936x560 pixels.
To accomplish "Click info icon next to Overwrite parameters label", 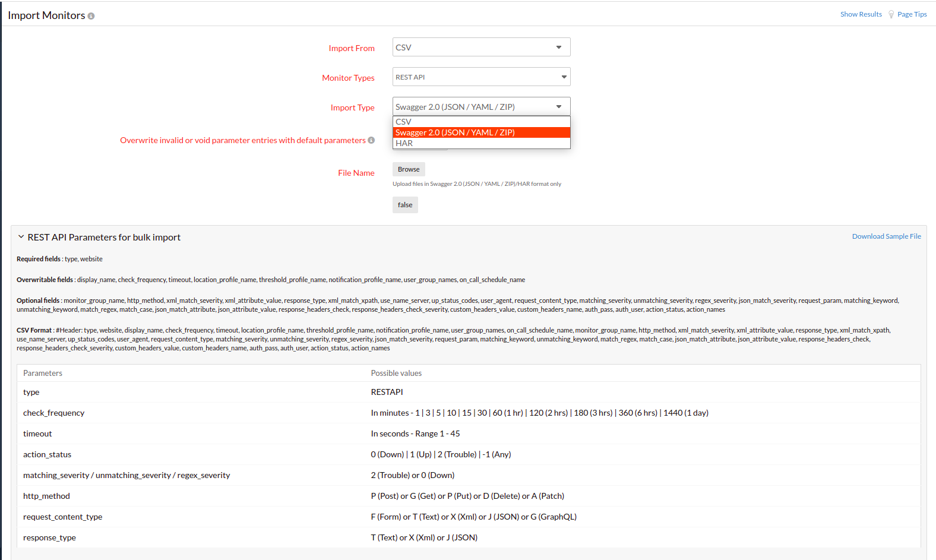I will click(371, 140).
